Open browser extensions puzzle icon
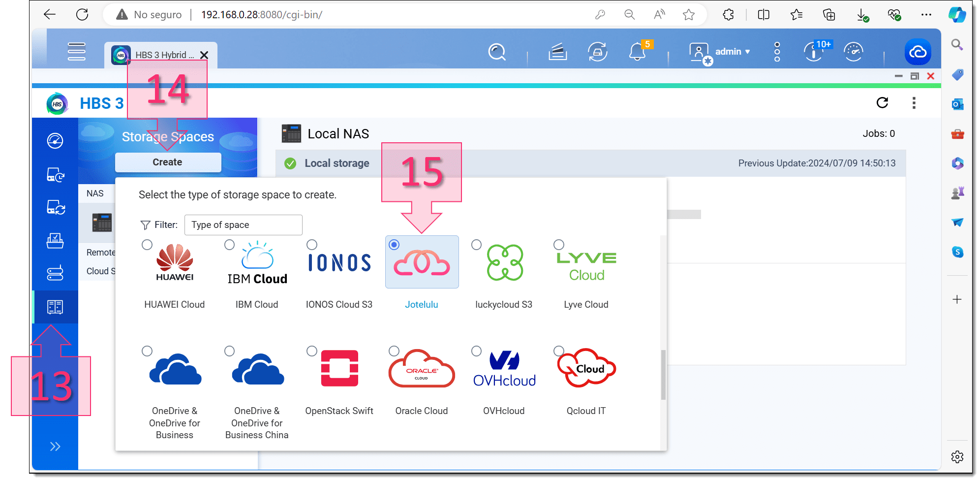 [729, 15]
